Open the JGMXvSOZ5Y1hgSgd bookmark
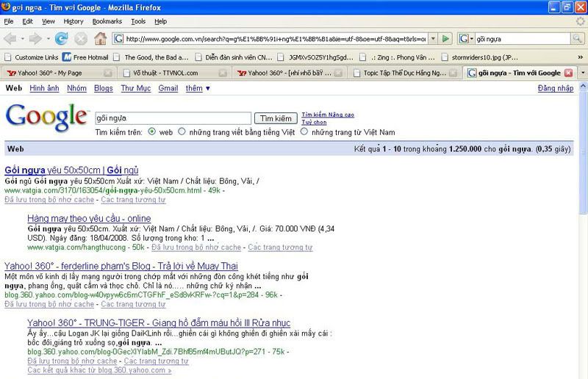Image resolution: width=588 pixels, height=379 pixels. (x=315, y=57)
